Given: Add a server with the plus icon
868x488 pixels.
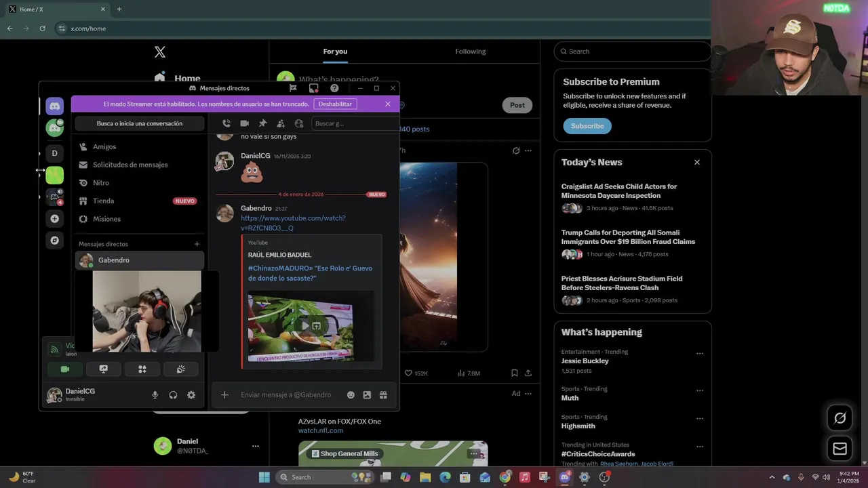Looking at the screenshot, I should tap(55, 219).
